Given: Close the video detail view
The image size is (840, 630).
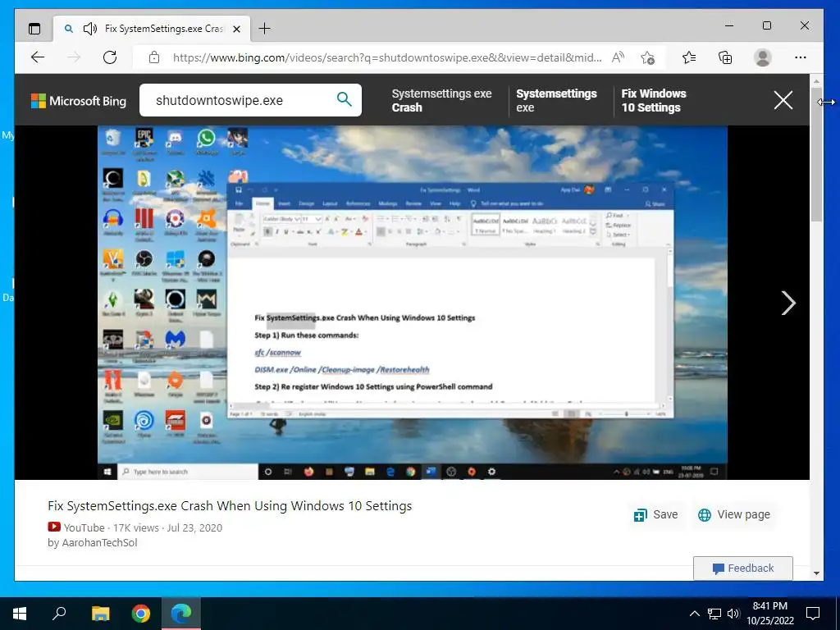Looking at the screenshot, I should tap(783, 100).
